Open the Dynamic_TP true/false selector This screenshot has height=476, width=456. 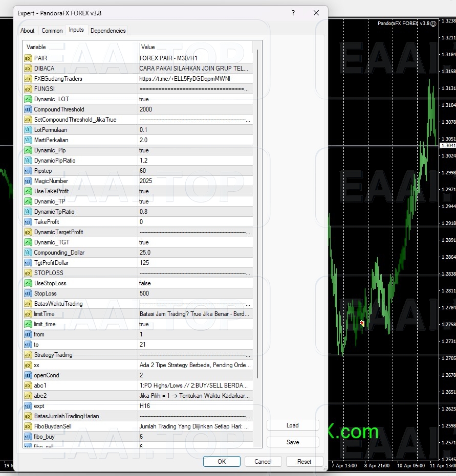(194, 201)
